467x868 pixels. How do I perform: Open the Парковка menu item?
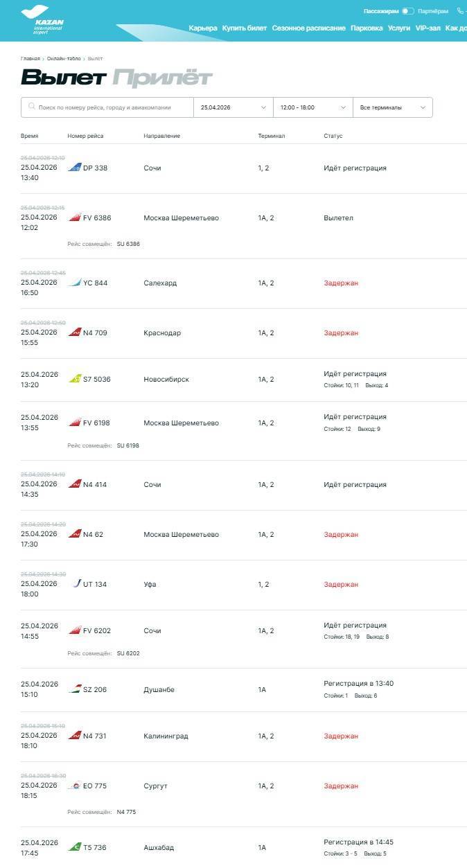pos(366,28)
